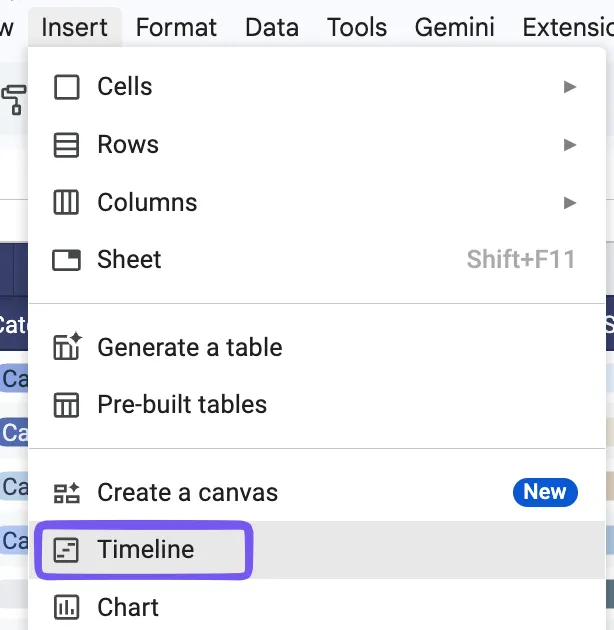
Task: Open the Format menu
Action: pos(176,27)
